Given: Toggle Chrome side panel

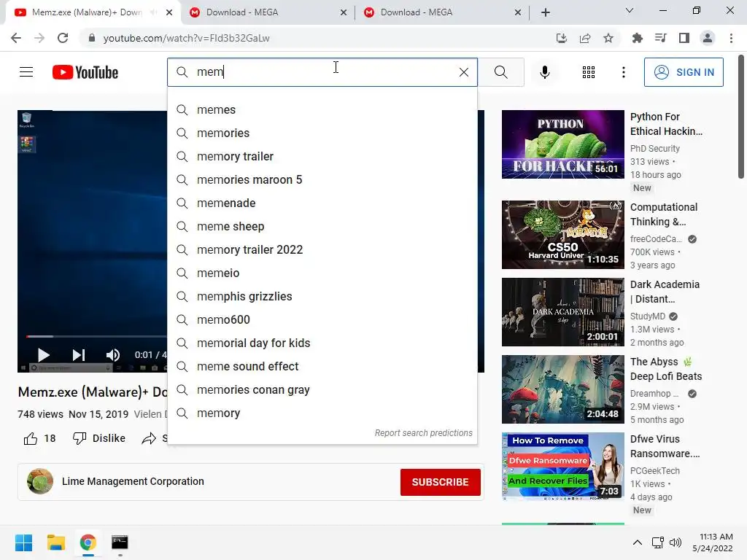Looking at the screenshot, I should click(684, 38).
